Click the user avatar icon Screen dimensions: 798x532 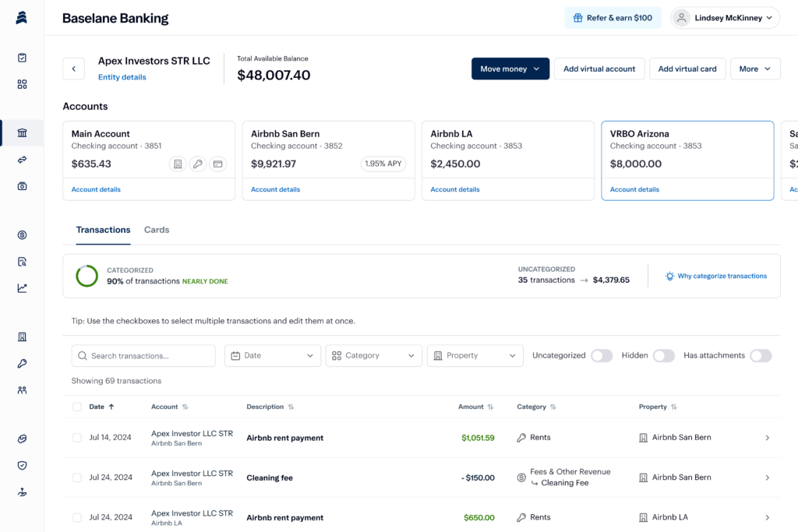click(x=681, y=18)
